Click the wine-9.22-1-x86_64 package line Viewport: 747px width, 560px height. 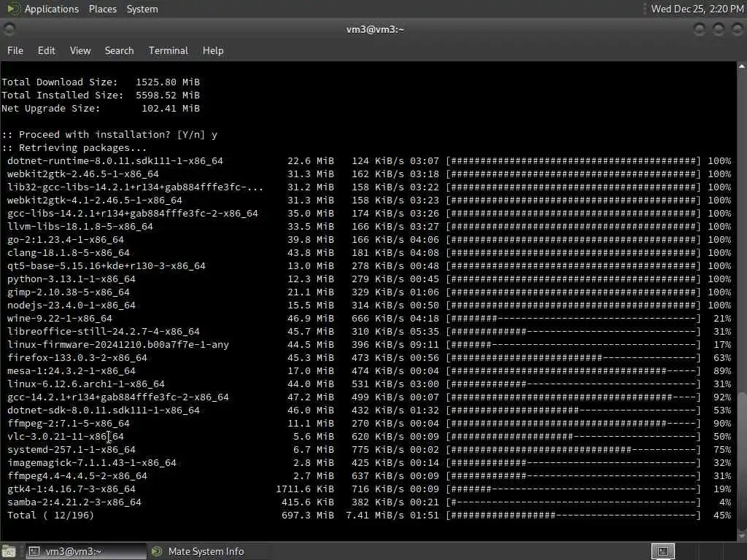(368, 318)
